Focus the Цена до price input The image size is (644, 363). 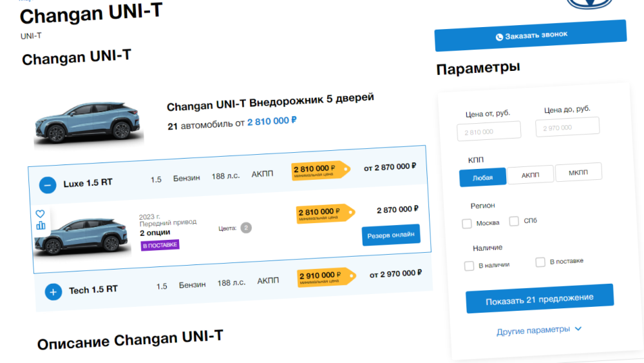point(567,127)
